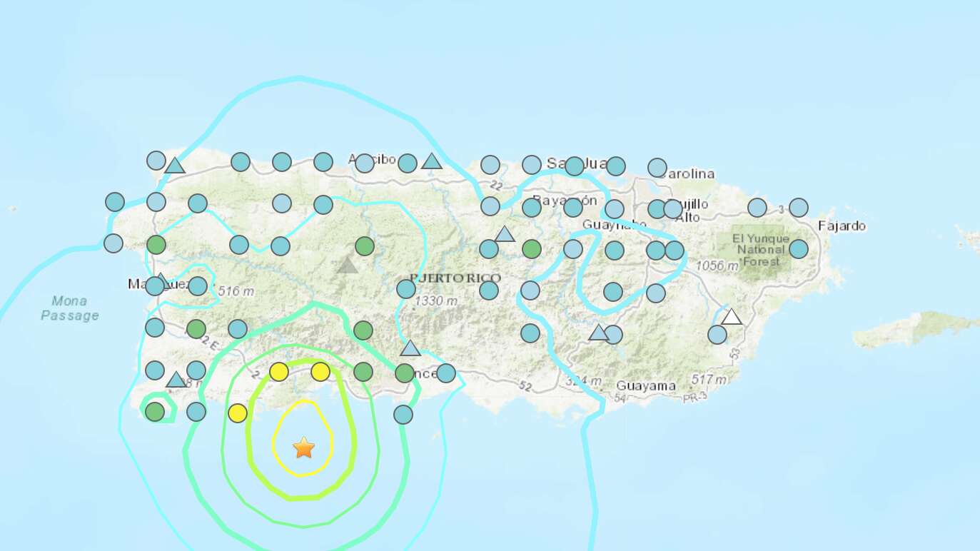Click the blue triangle northwest of Guayama
This screenshot has height=551, width=980.
tap(598, 332)
